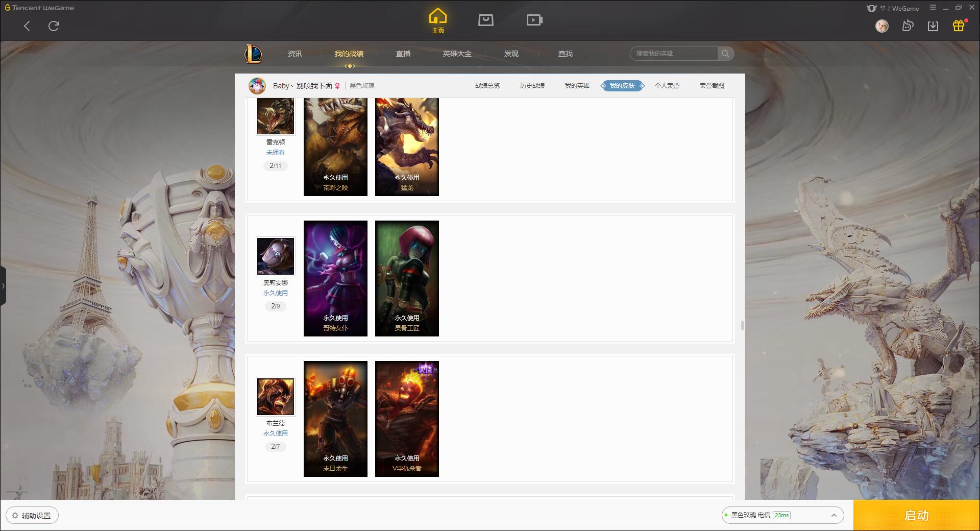Open the download manager icon

pos(933,26)
